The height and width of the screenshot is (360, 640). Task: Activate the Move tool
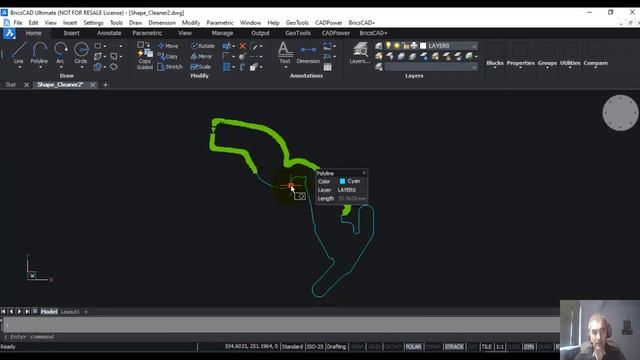point(168,46)
